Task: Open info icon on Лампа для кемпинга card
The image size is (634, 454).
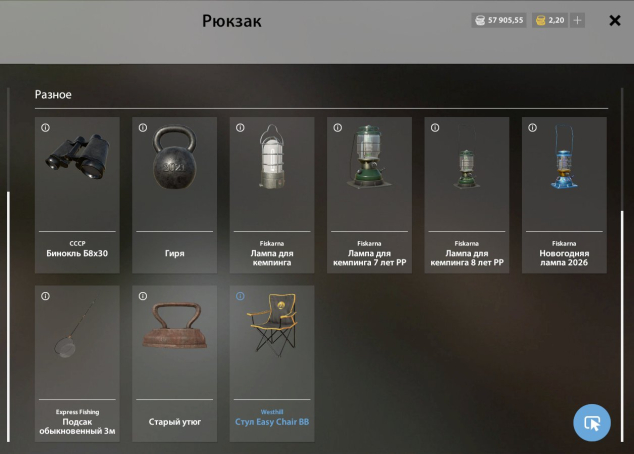Action: pos(240,128)
